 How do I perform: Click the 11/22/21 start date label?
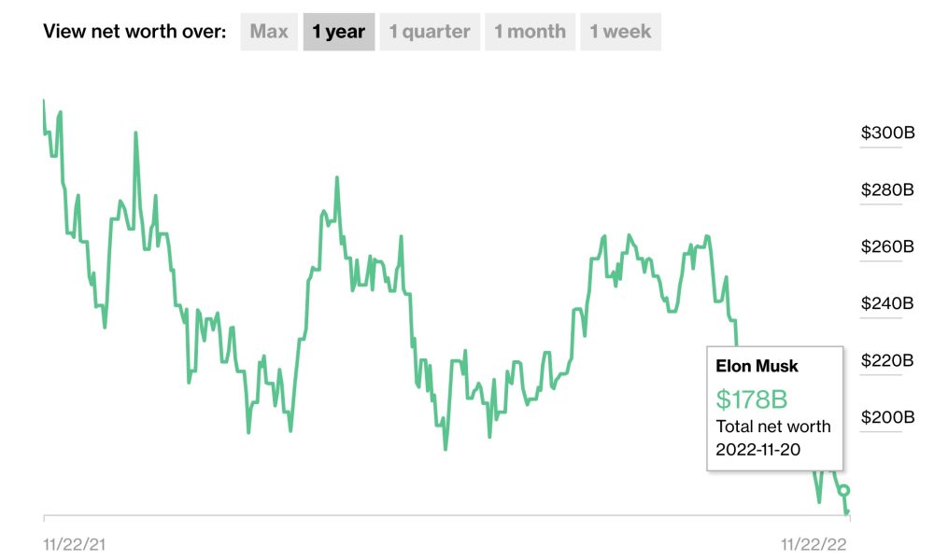[75, 544]
